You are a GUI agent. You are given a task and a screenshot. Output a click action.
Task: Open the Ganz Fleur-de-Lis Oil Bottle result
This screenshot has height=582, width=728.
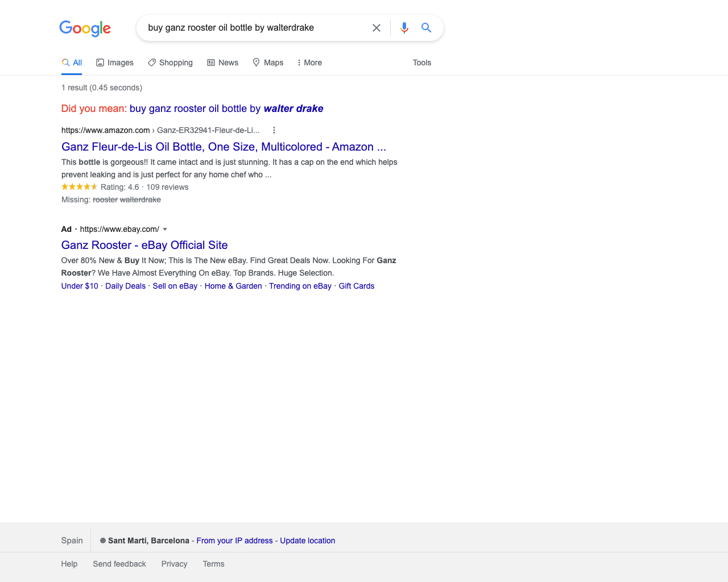[224, 147]
